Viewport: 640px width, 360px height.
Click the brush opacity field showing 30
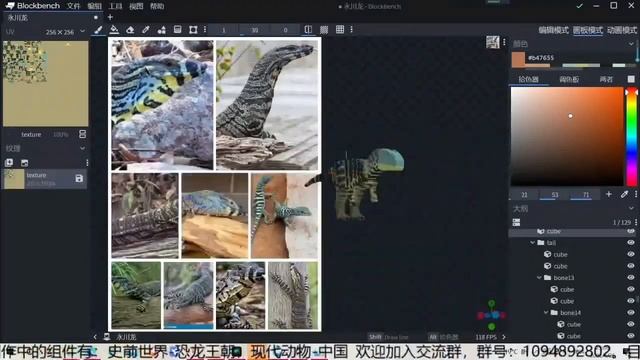click(x=255, y=30)
